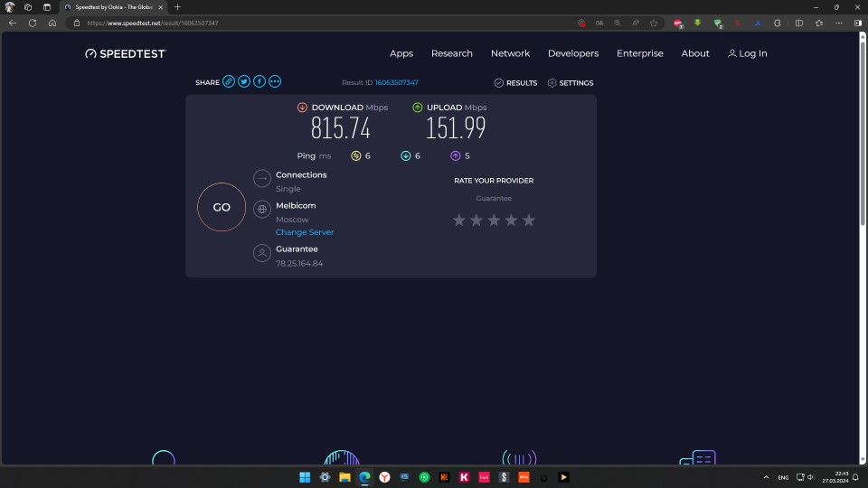View site information lock icon
The height and width of the screenshot is (488, 868).
coord(77,23)
